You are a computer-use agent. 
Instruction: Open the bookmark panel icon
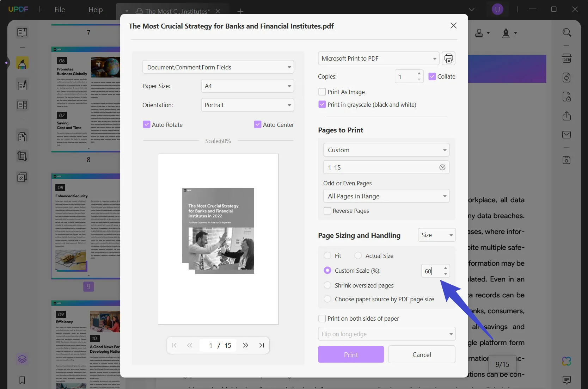(22, 380)
